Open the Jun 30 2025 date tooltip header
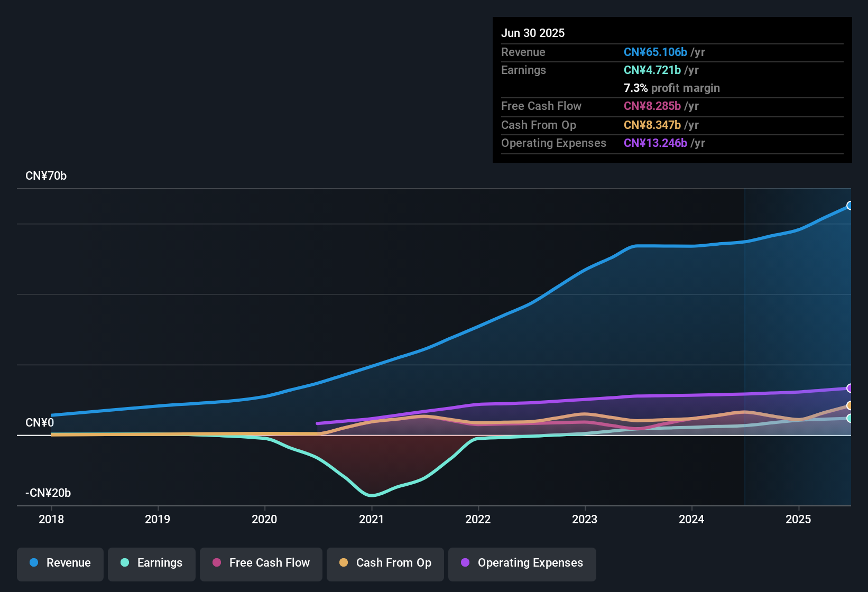The height and width of the screenshot is (592, 868). [x=533, y=33]
